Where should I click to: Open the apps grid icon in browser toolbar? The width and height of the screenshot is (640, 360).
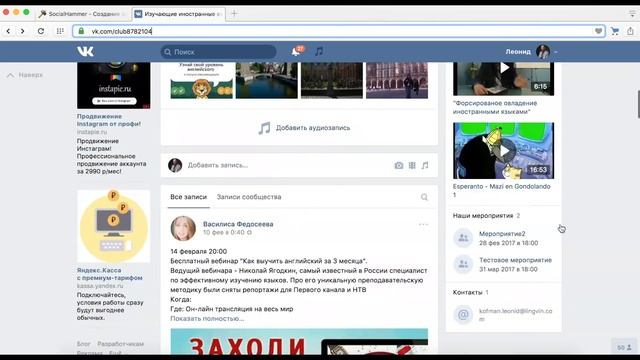coord(60,31)
